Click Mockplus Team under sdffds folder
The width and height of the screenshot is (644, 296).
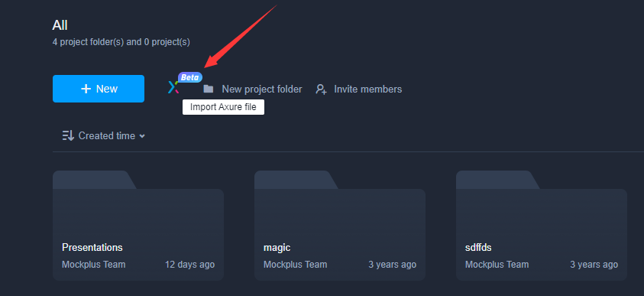[497, 265]
